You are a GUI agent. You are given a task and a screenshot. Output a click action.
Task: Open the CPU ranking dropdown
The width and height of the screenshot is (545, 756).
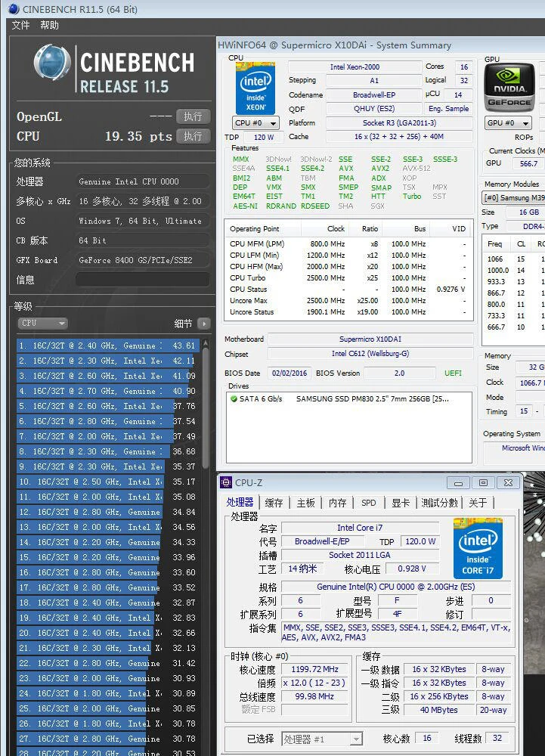coord(42,323)
